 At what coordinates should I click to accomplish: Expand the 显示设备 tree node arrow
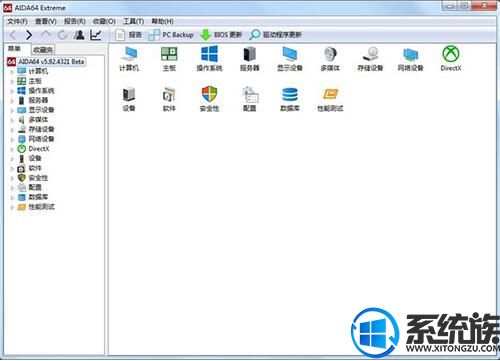coord(12,110)
